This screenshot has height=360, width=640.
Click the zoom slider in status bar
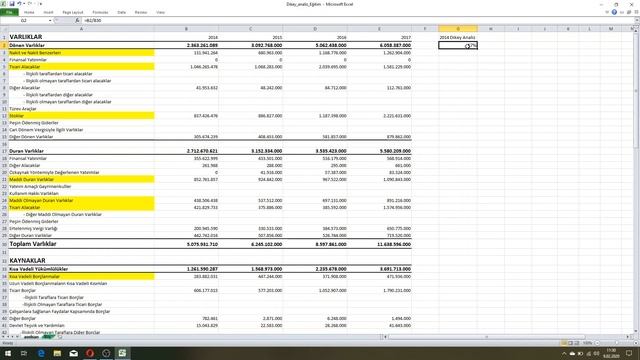click(x=616, y=343)
